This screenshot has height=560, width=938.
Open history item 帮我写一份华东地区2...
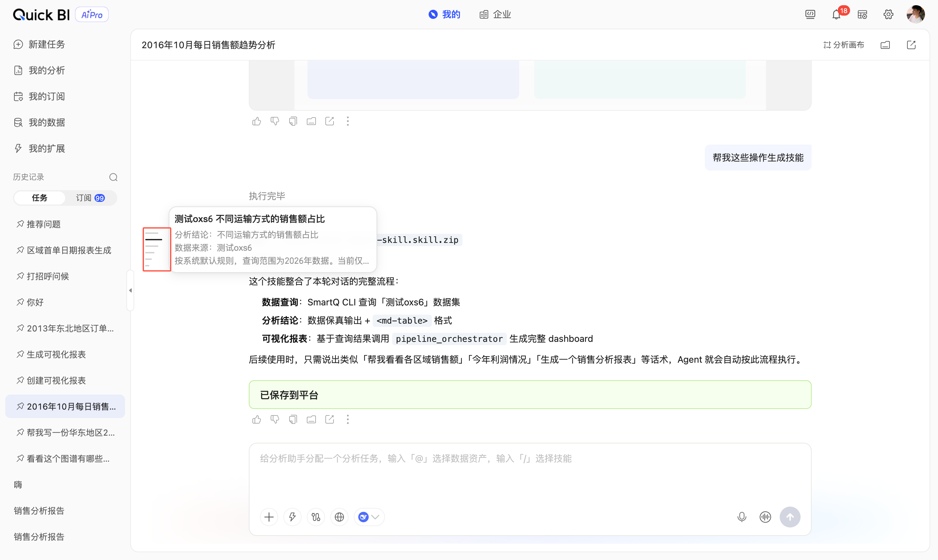65,432
